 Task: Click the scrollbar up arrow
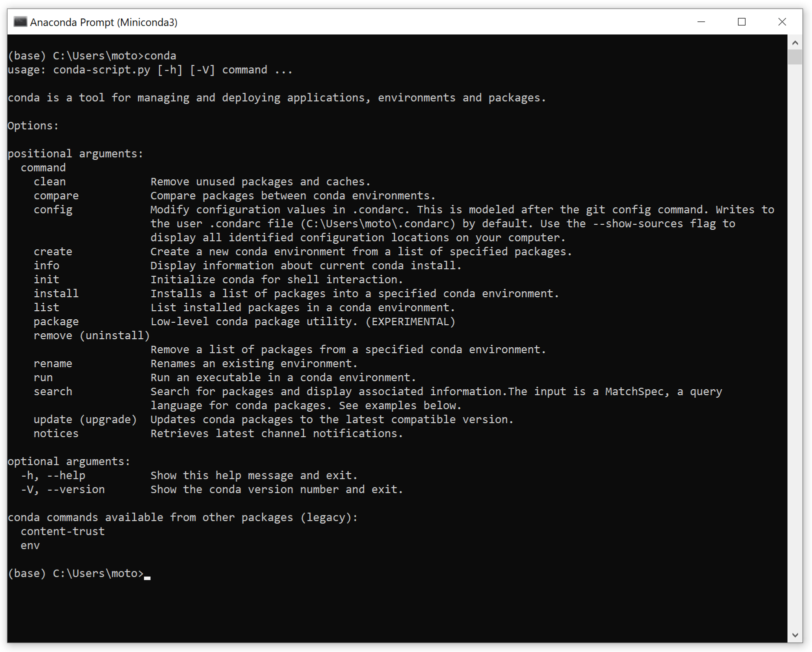coord(795,42)
